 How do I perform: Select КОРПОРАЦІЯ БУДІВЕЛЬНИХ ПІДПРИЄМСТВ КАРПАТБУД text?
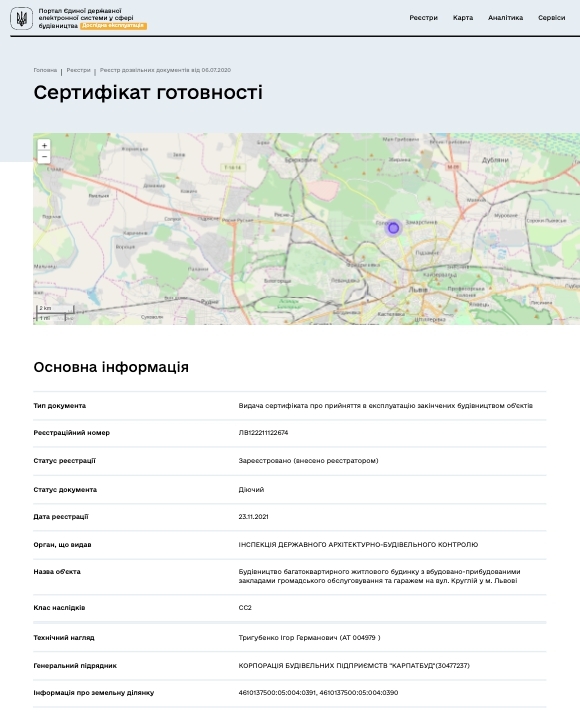click(354, 666)
